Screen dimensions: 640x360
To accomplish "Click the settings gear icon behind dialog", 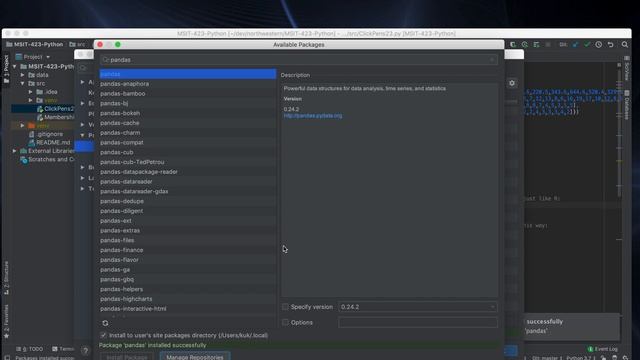I will [x=512, y=83].
